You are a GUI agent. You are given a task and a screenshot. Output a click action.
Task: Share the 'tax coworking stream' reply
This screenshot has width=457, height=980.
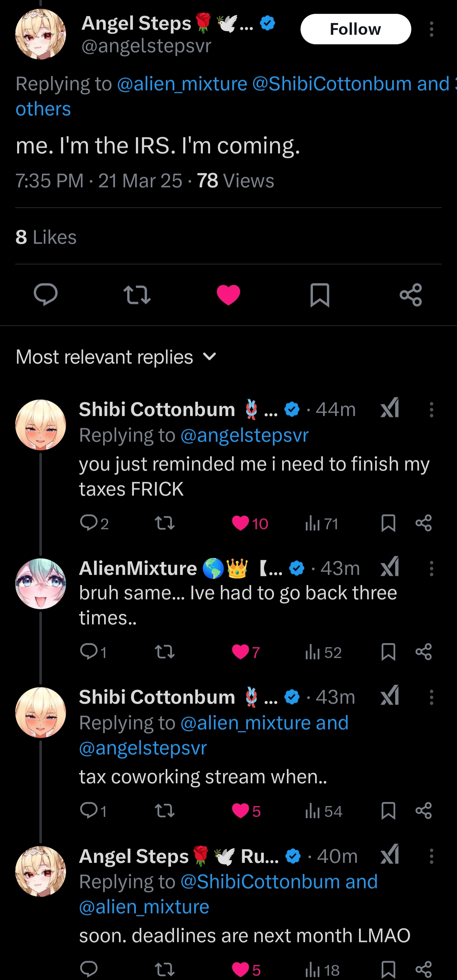[423, 811]
